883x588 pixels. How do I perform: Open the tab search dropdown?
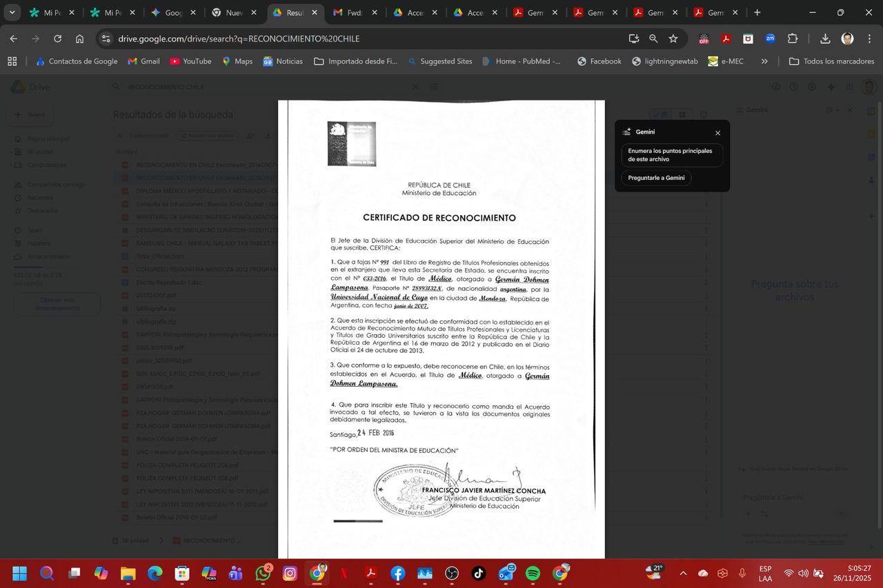12,12
